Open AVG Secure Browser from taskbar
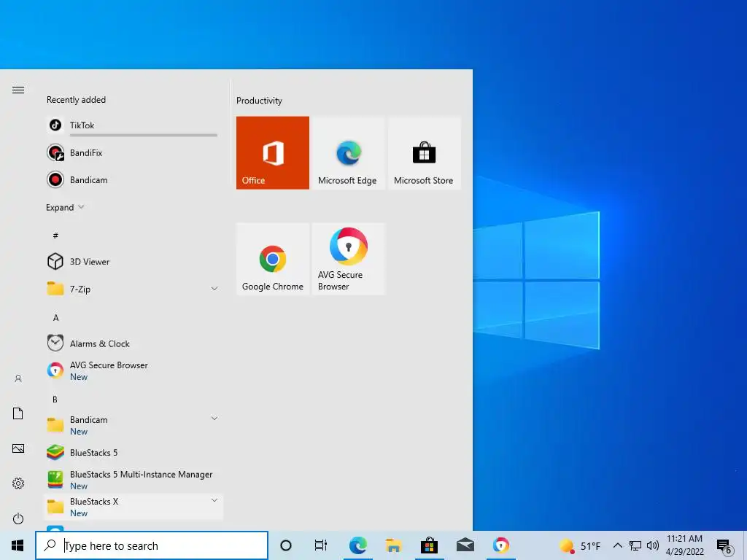The height and width of the screenshot is (560, 747). click(x=500, y=545)
